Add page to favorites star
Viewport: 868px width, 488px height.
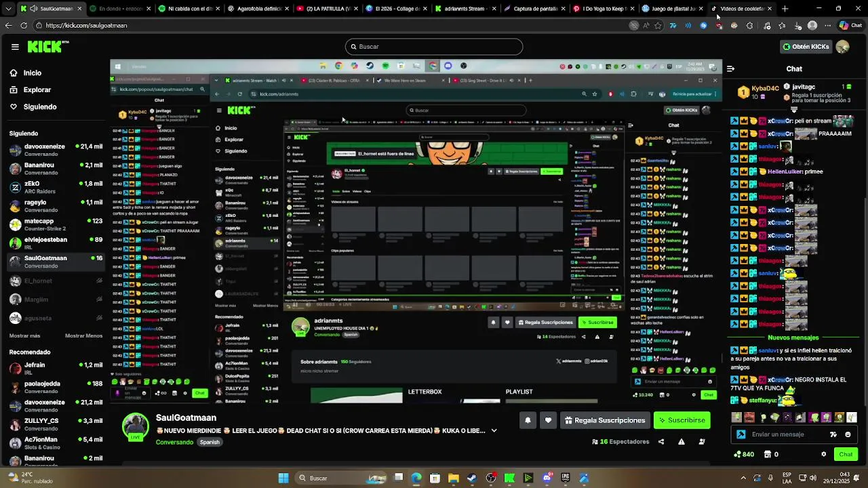(658, 26)
